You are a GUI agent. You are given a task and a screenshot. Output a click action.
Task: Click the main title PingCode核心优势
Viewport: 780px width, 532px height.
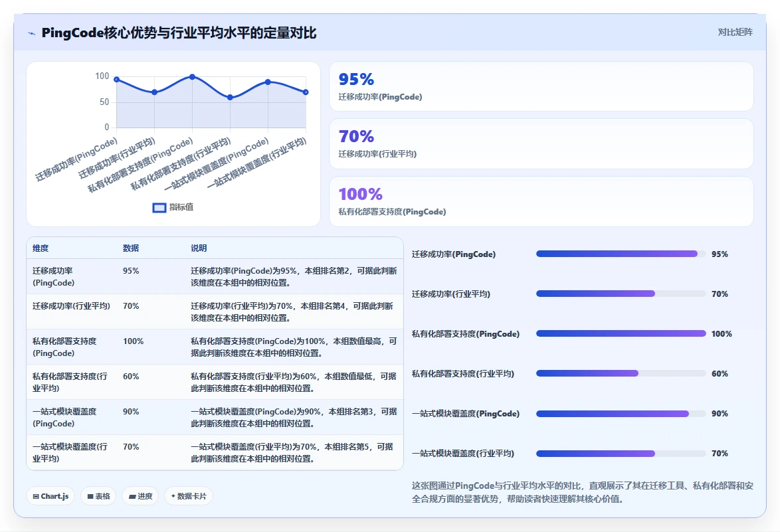tap(179, 33)
